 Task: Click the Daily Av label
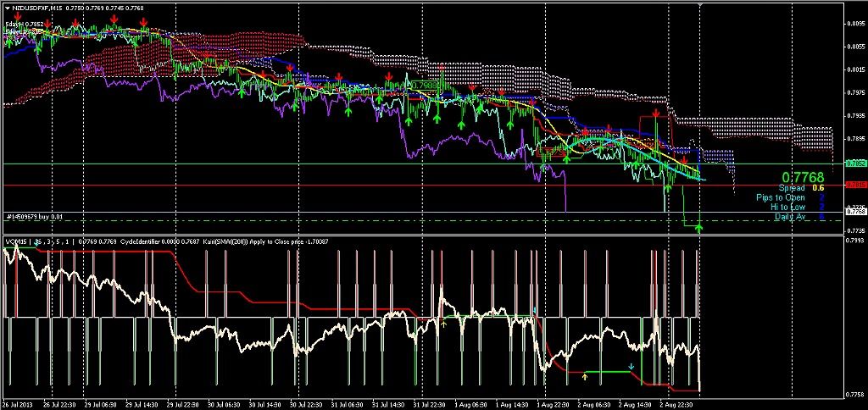pyautogui.click(x=790, y=218)
